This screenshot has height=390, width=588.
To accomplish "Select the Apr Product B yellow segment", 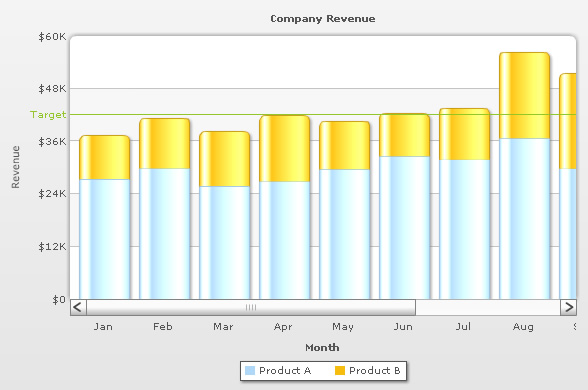I will pos(285,149).
